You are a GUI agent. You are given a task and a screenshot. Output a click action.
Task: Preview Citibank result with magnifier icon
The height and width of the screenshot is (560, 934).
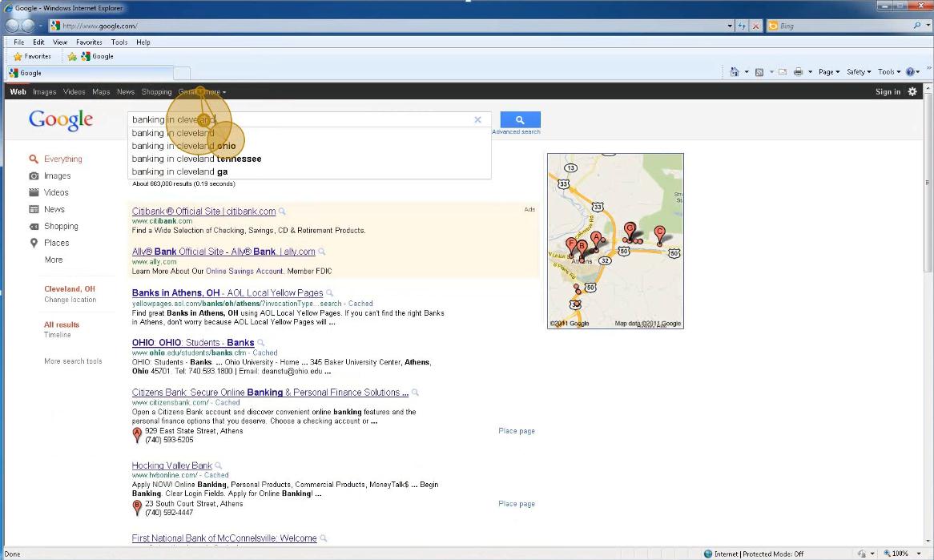pos(282,212)
